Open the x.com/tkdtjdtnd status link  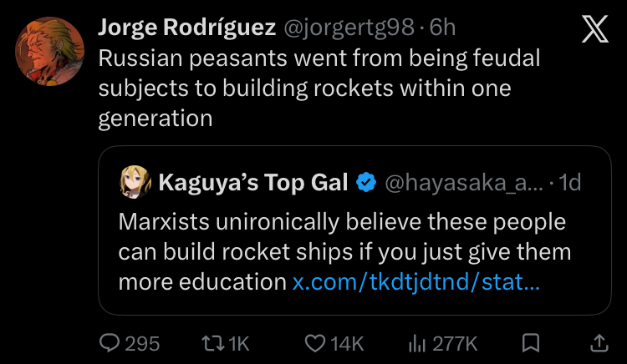[416, 282]
